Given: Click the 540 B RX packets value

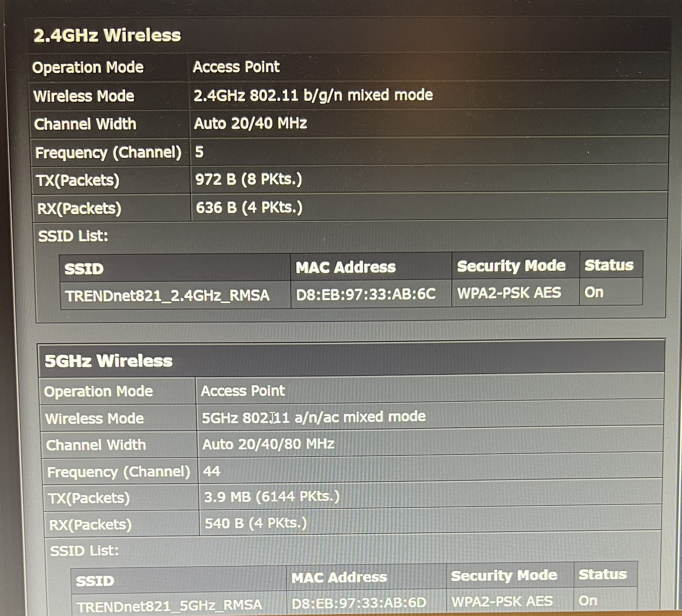Looking at the screenshot, I should 255,523.
